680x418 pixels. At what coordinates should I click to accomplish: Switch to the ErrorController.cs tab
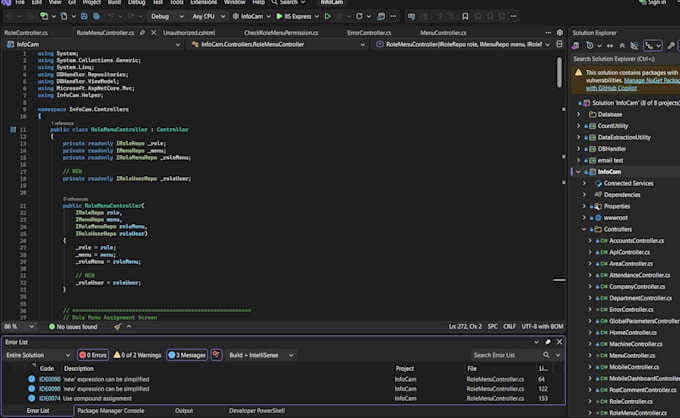click(x=369, y=33)
